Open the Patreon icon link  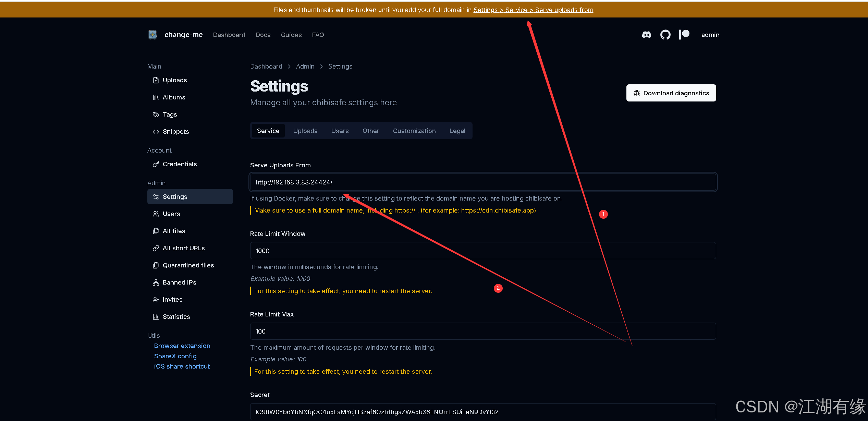click(x=684, y=35)
